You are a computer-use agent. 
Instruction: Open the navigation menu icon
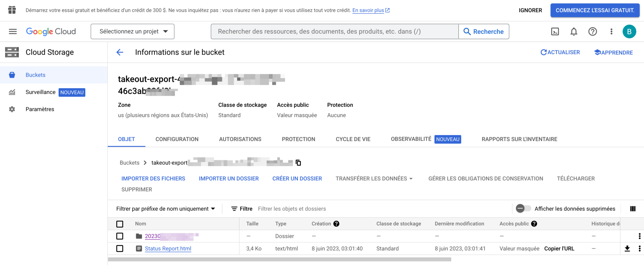click(12, 31)
